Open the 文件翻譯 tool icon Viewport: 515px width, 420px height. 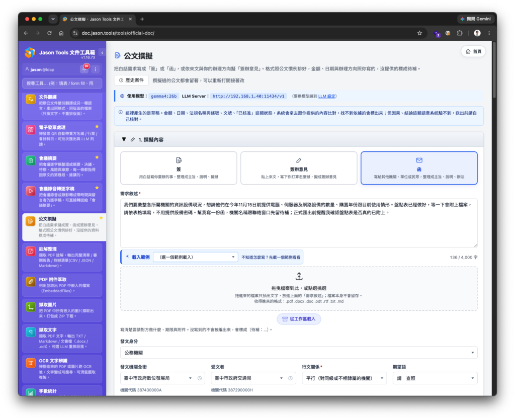tap(31, 99)
